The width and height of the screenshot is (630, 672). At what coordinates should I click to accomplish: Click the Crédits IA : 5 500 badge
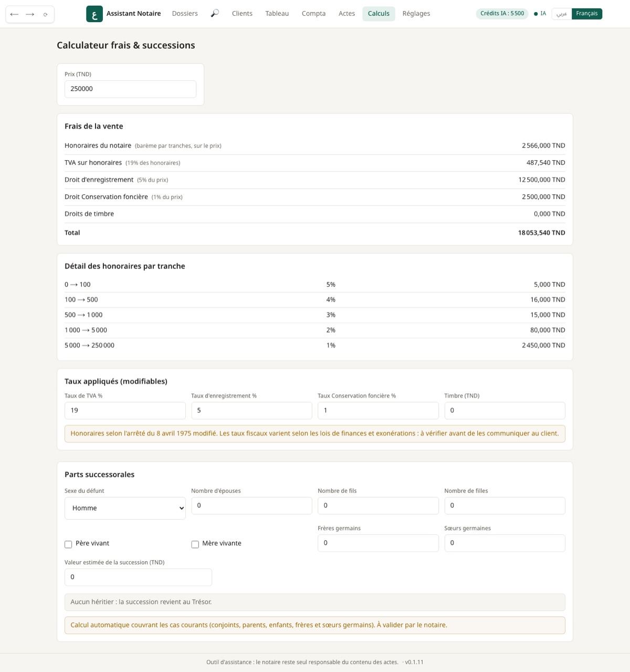[x=502, y=14]
